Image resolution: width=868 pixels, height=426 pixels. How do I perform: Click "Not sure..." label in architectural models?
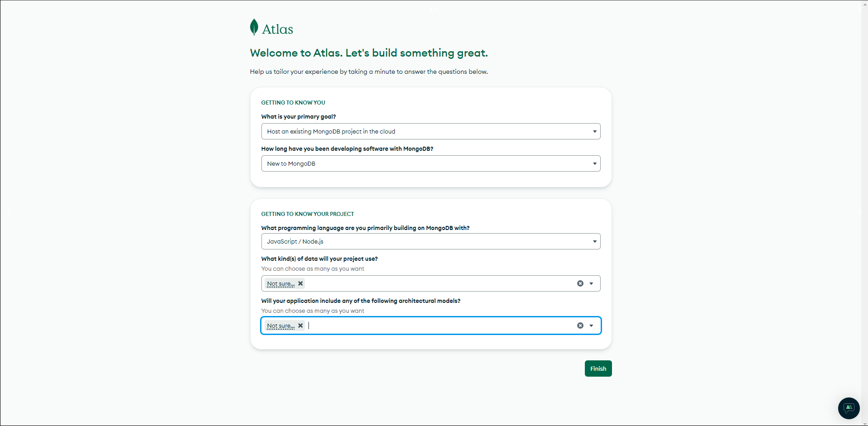pos(280,326)
